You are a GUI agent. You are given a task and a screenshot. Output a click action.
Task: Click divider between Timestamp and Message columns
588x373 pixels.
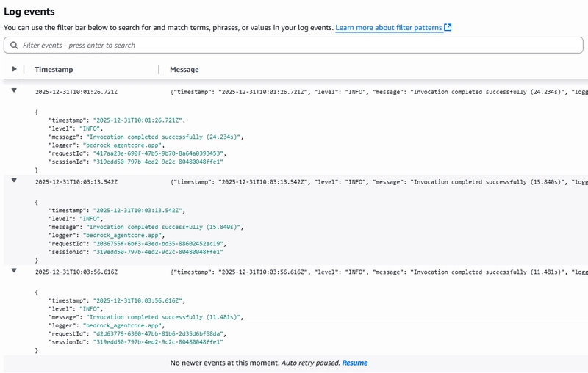(159, 70)
